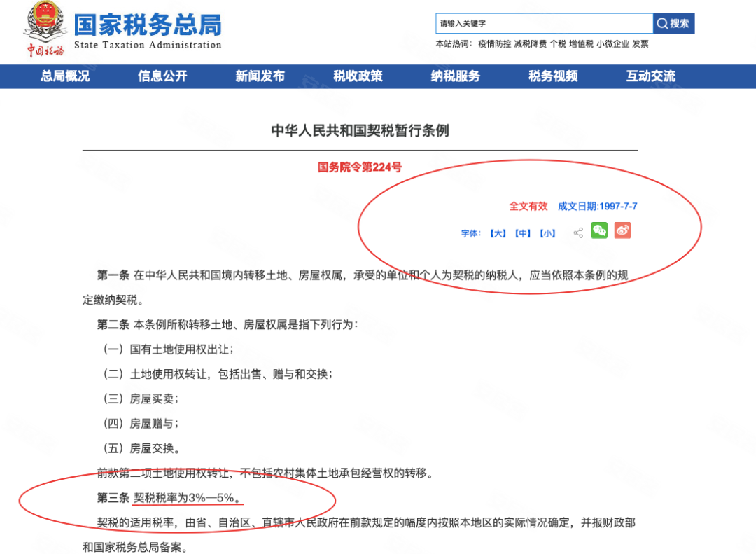Click the 成文日期:1997-7-7 text

pyautogui.click(x=597, y=207)
